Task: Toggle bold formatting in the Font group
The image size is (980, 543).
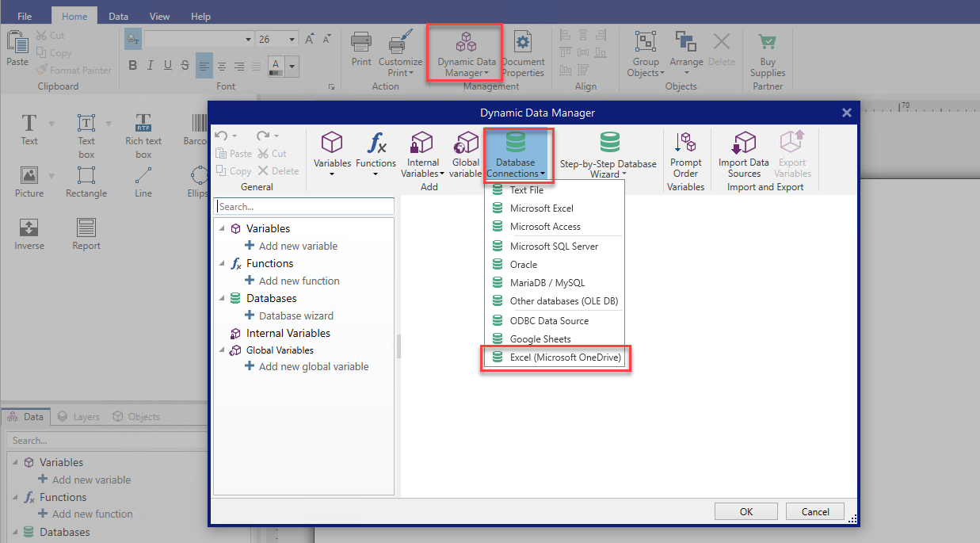Action: tap(132, 65)
